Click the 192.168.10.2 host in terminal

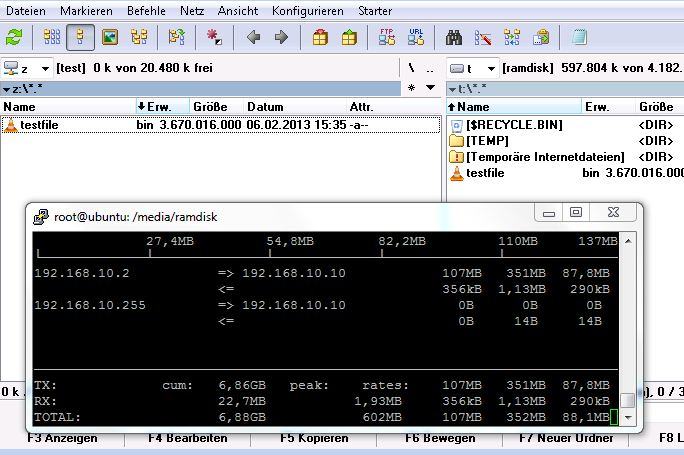coord(82,274)
